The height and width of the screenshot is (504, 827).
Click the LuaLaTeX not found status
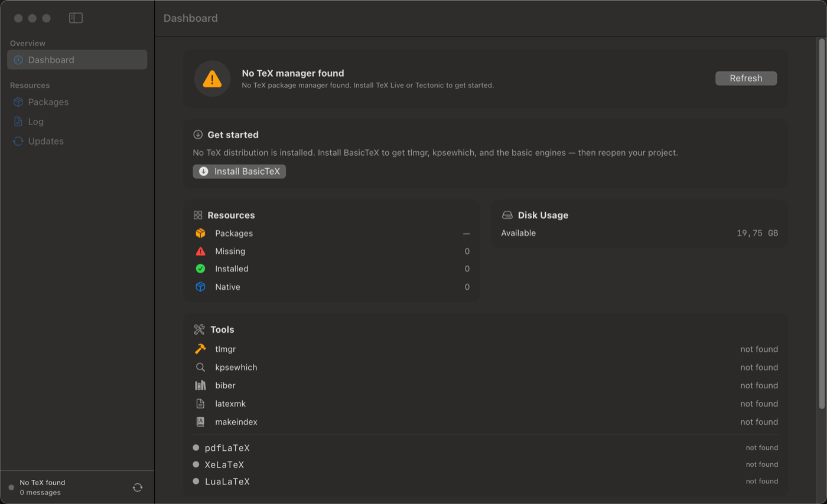[762, 481]
